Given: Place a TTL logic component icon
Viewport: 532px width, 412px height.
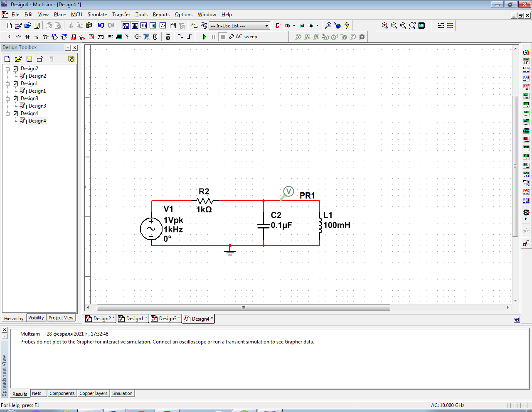Looking at the screenshot, I should [x=55, y=37].
